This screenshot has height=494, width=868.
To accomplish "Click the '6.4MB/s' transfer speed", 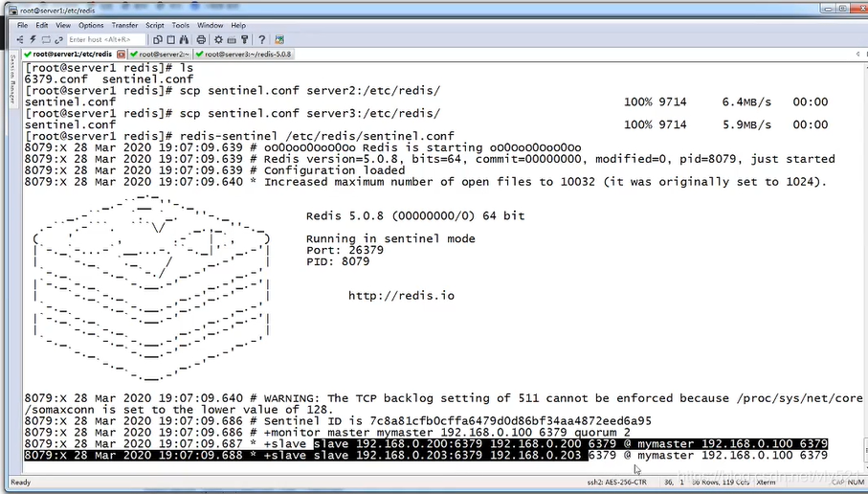I will pos(746,102).
